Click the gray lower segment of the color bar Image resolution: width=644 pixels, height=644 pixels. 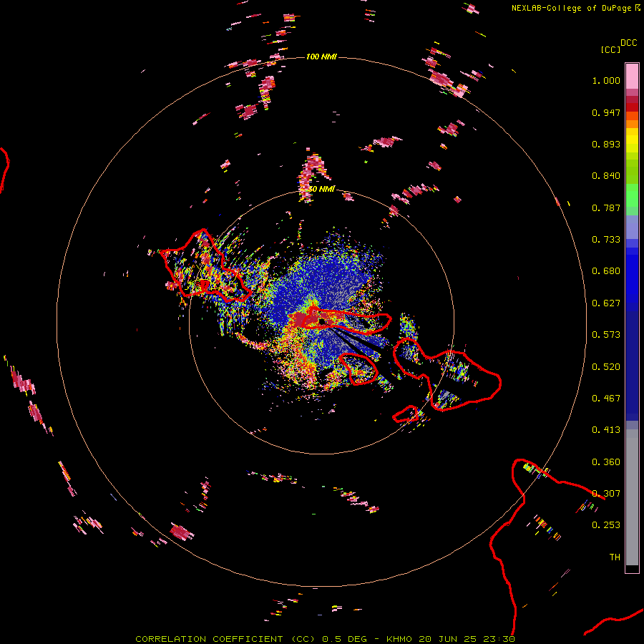(x=632, y=497)
